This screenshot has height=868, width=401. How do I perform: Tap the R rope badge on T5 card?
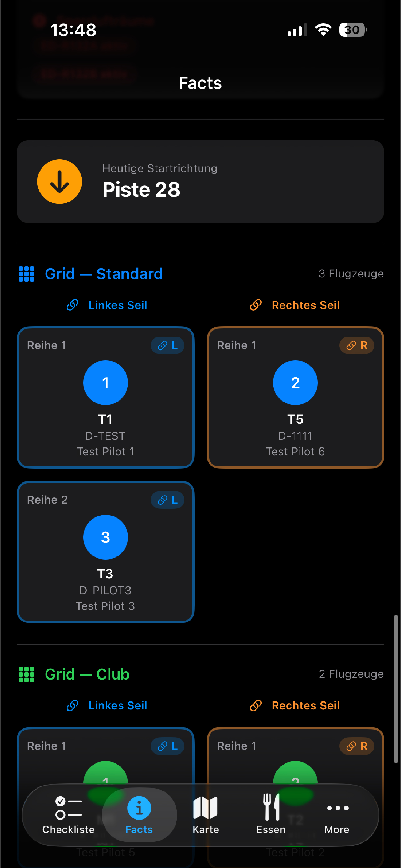click(x=357, y=345)
